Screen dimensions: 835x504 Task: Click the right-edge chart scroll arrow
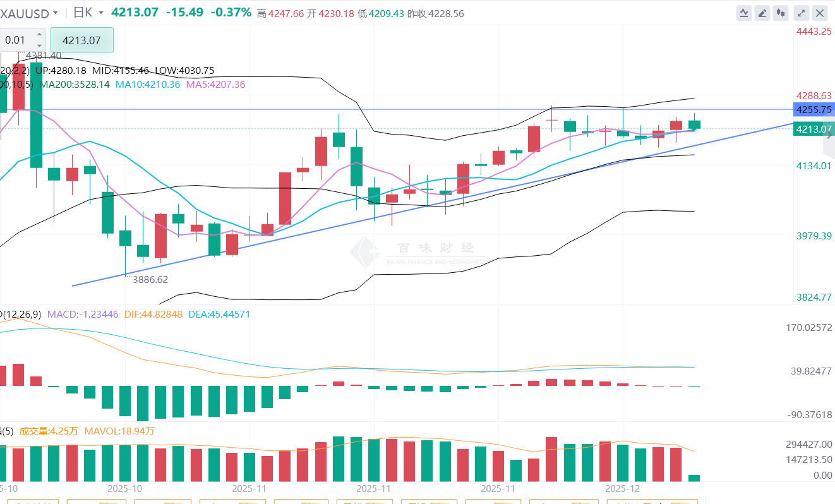(x=829, y=136)
